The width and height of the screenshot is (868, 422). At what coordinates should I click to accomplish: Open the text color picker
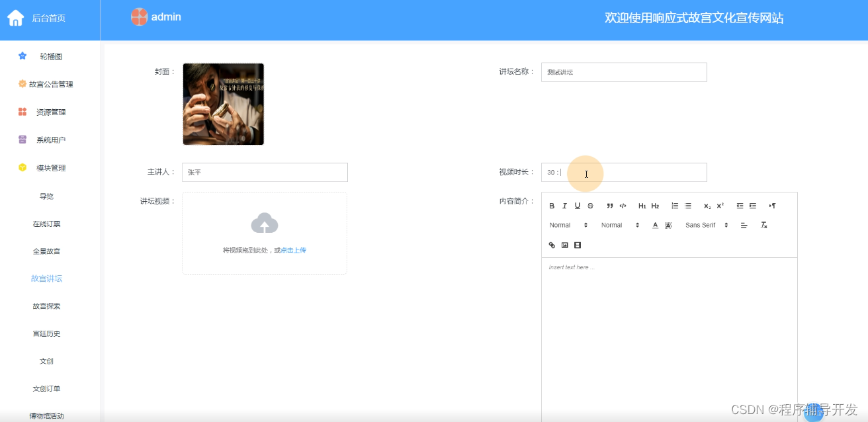click(655, 226)
